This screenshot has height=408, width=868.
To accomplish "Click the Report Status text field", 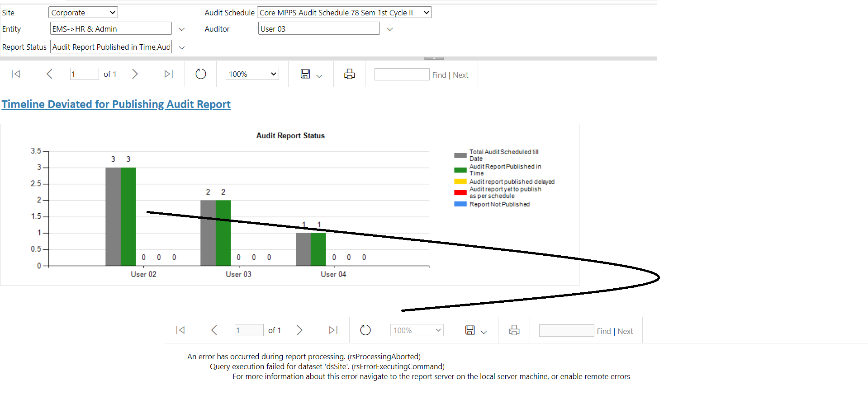I will coord(111,47).
